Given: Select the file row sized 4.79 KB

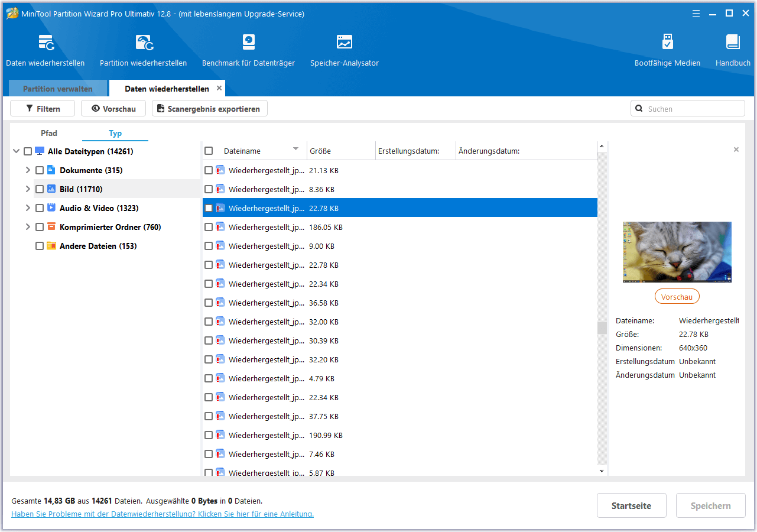Looking at the screenshot, I should point(400,378).
